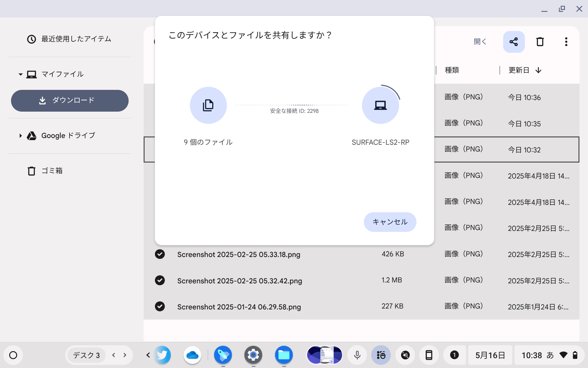Open the Nearby Share icon in the toolbar
588x368 pixels.
pos(514,42)
